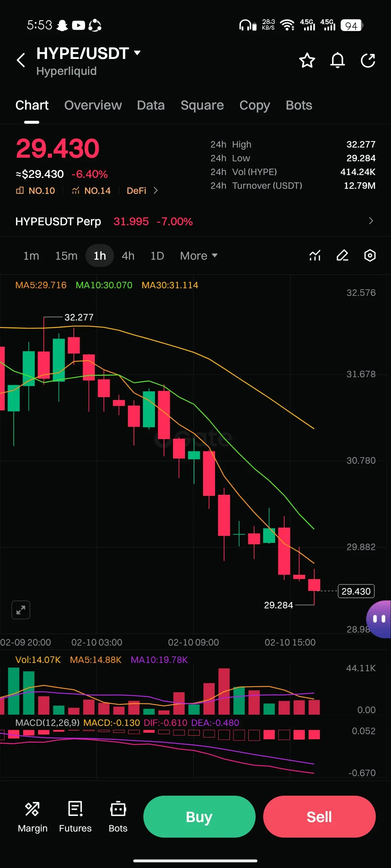This screenshot has width=391, height=868.
Task: Tap the MA10:30.070 indicator label
Action: (x=104, y=285)
